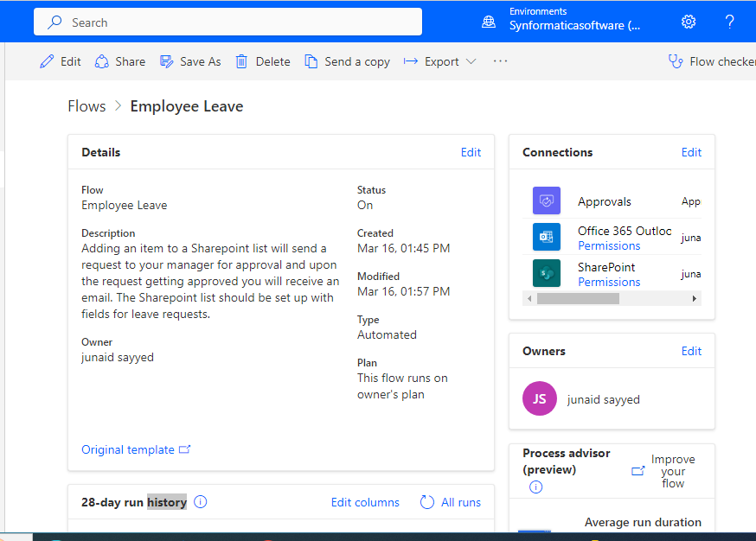756x541 pixels.
Task: Click the Edit columns link
Action: [x=365, y=502]
